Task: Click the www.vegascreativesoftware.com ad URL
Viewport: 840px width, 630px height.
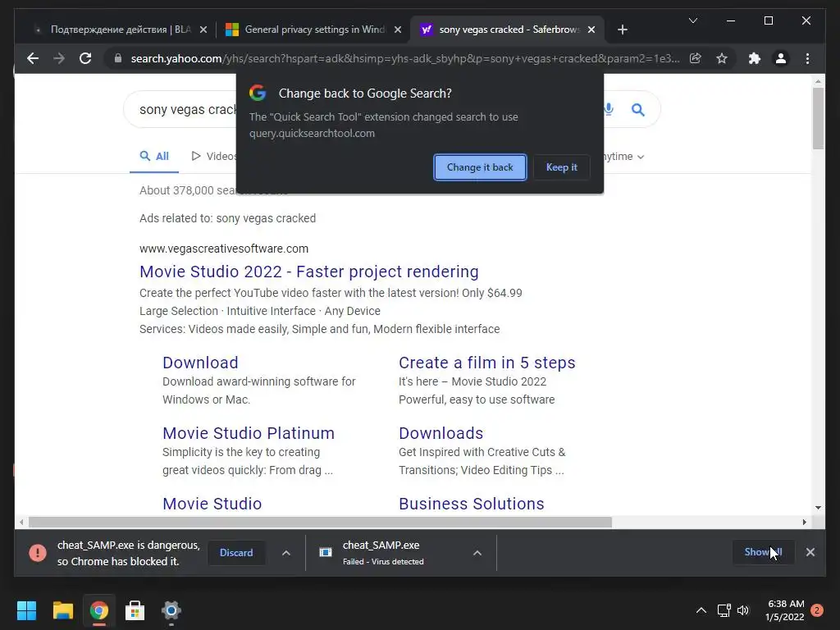Action: (224, 249)
